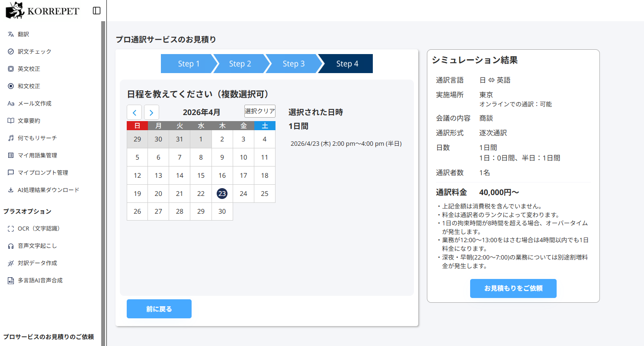Click the KORREPET cat logo
644x346 pixels.
click(x=15, y=10)
